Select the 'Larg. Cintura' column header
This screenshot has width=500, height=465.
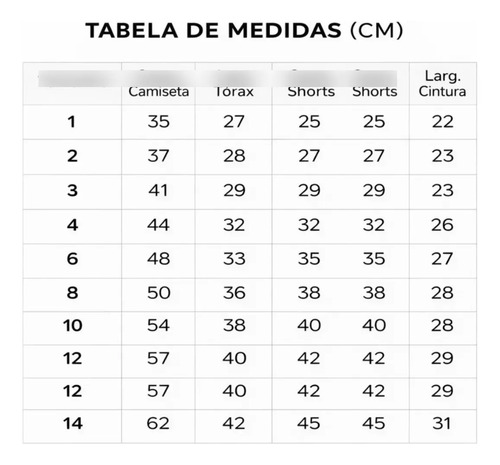(442, 84)
